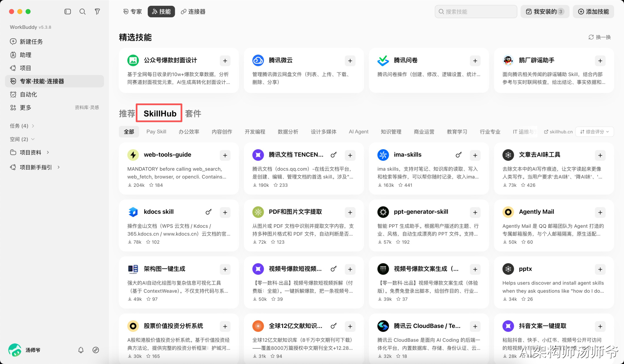Filter by 开发编程 category
624x364 pixels.
coord(255,132)
